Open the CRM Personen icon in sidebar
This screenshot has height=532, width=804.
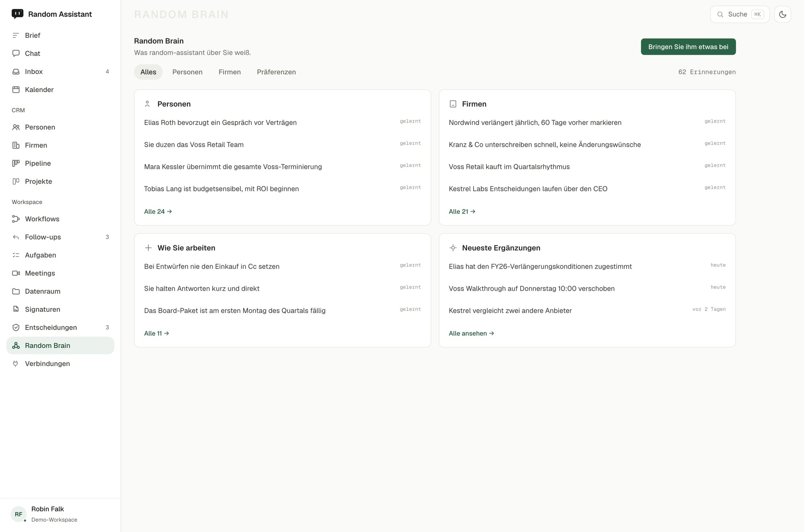tap(16, 127)
